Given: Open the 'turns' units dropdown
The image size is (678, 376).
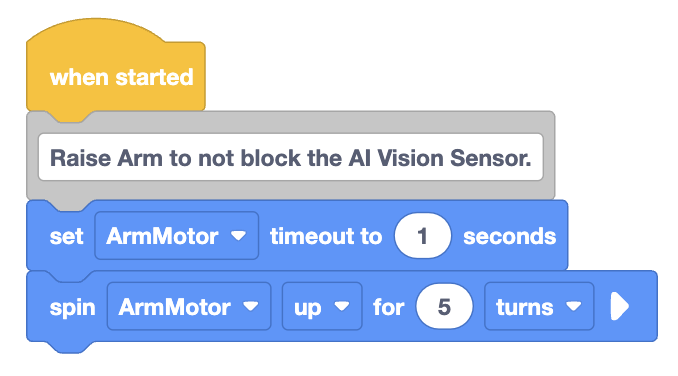Looking at the screenshot, I should tap(539, 306).
